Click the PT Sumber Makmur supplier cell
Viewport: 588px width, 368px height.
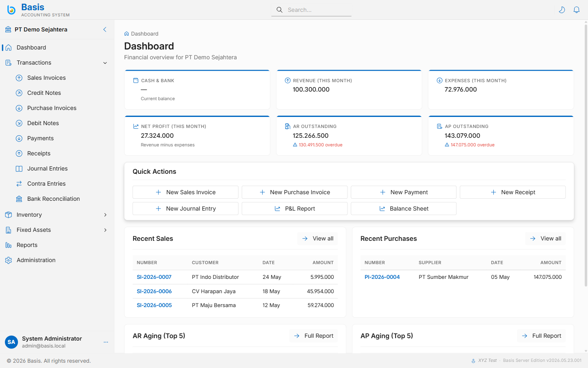coord(443,277)
